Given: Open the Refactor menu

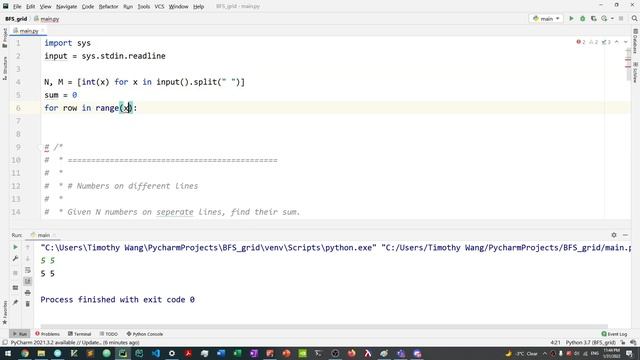Looking at the screenshot, I should [108, 7].
